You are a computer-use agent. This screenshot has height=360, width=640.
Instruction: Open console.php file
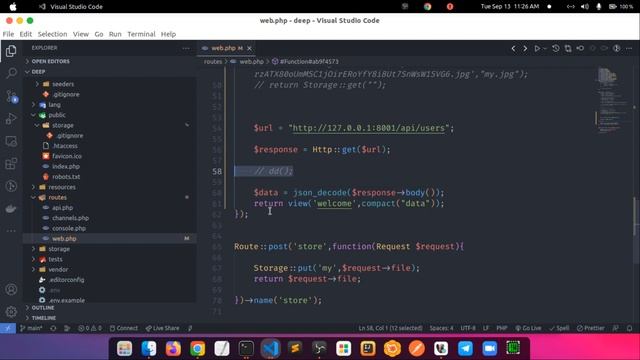[x=69, y=229]
